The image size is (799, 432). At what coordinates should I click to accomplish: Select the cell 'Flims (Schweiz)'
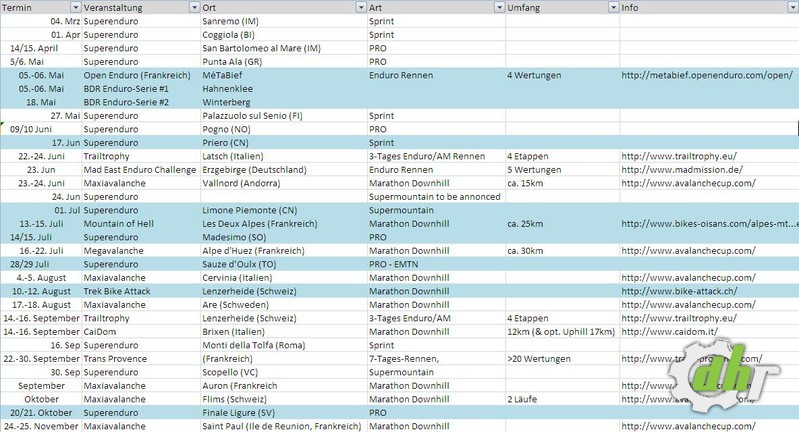(284, 399)
